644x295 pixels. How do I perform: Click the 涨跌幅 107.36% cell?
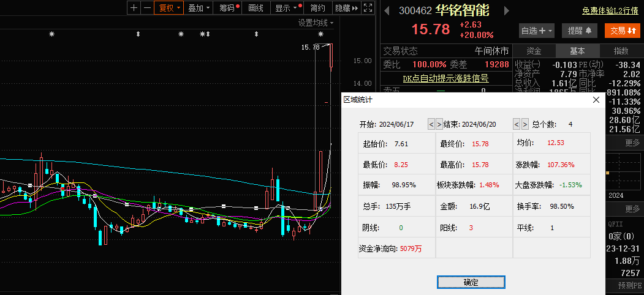(551, 165)
